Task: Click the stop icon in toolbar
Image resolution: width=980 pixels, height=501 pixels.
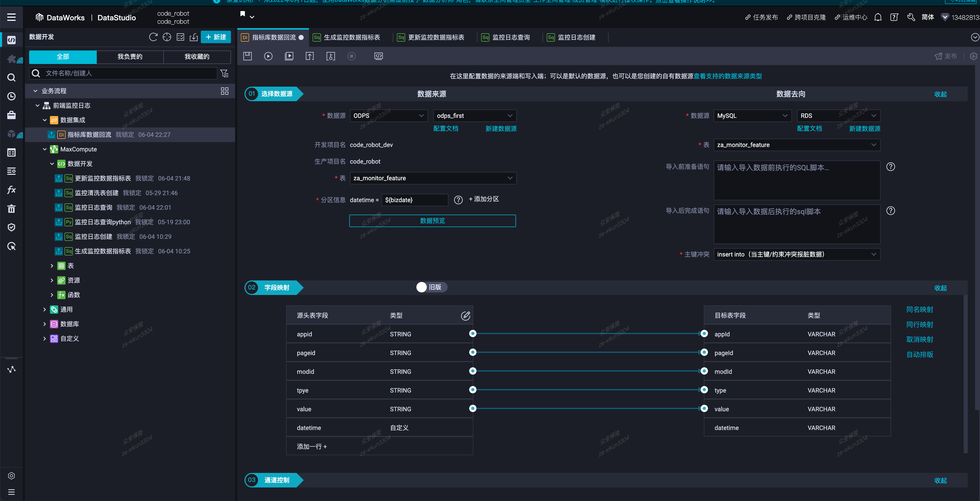Action: coord(352,56)
